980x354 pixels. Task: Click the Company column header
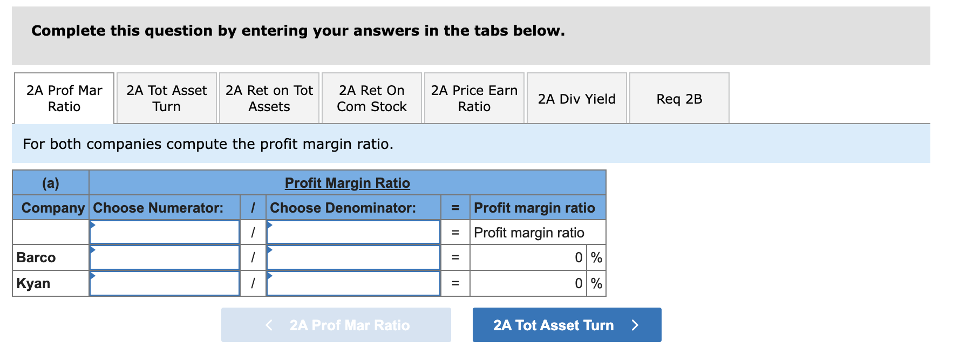[x=50, y=207]
